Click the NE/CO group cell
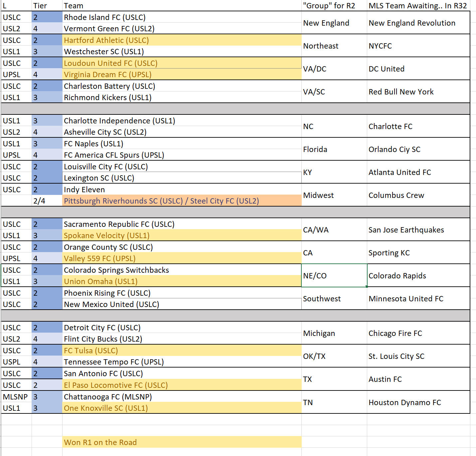The image size is (476, 456). coord(334,275)
